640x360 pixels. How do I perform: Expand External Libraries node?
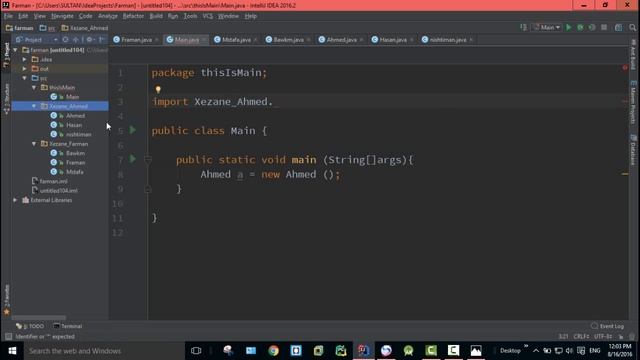click(x=15, y=200)
